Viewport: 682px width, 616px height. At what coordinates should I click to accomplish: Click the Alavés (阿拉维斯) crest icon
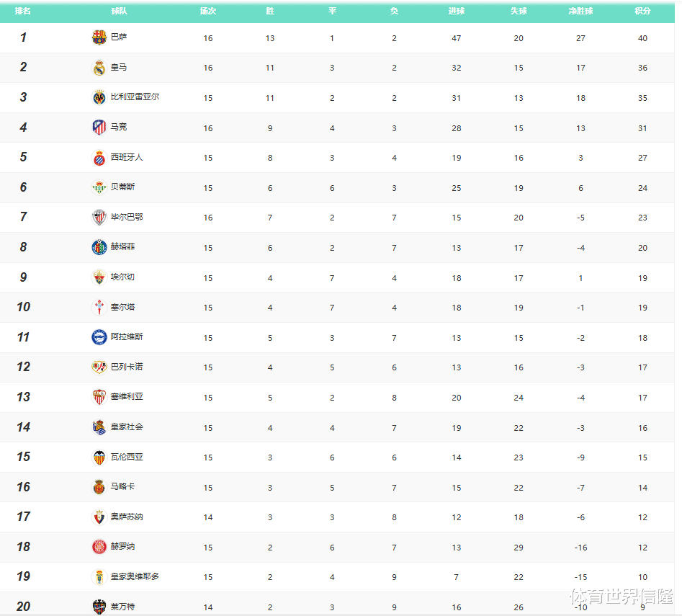point(99,337)
